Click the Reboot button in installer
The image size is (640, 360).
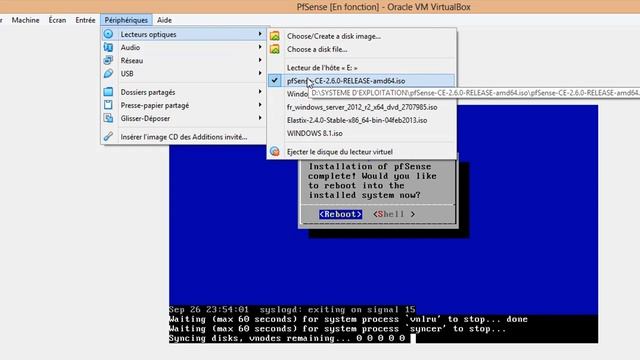point(340,214)
